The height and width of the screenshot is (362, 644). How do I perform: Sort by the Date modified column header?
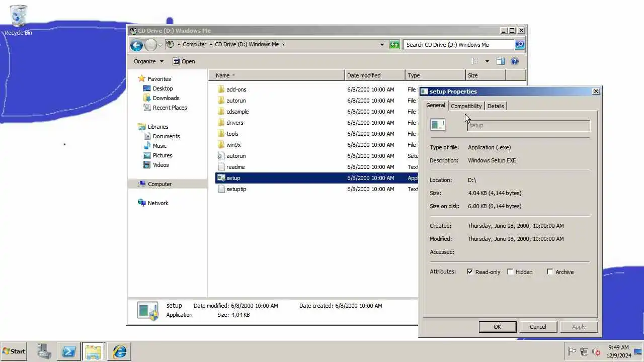pos(375,75)
